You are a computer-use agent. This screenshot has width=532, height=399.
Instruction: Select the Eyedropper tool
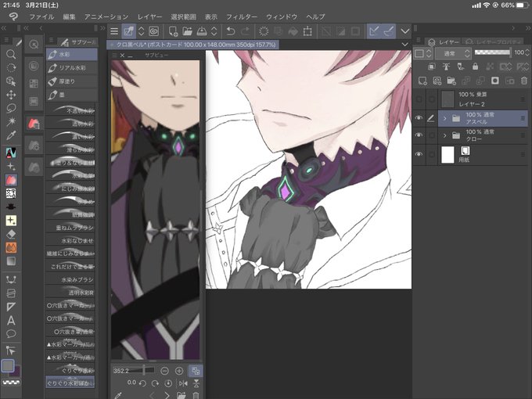tap(11, 135)
